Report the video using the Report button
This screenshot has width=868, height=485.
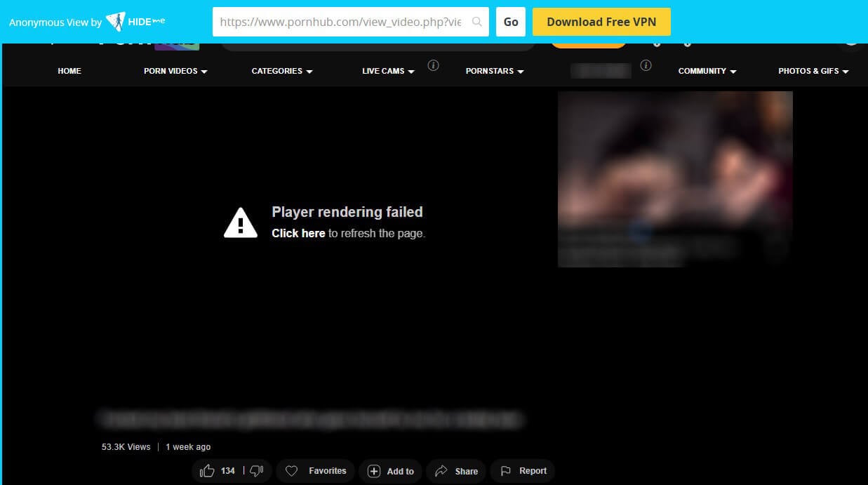tap(523, 471)
